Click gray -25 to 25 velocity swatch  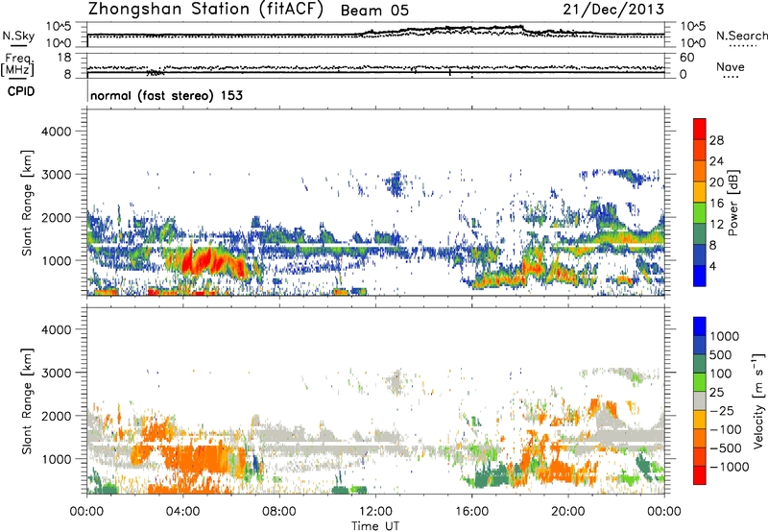click(700, 400)
